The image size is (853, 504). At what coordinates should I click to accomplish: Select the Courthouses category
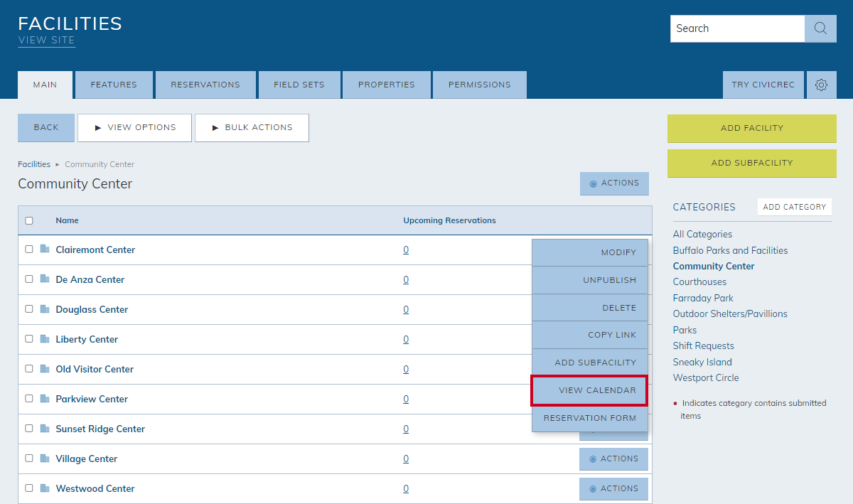pos(699,282)
